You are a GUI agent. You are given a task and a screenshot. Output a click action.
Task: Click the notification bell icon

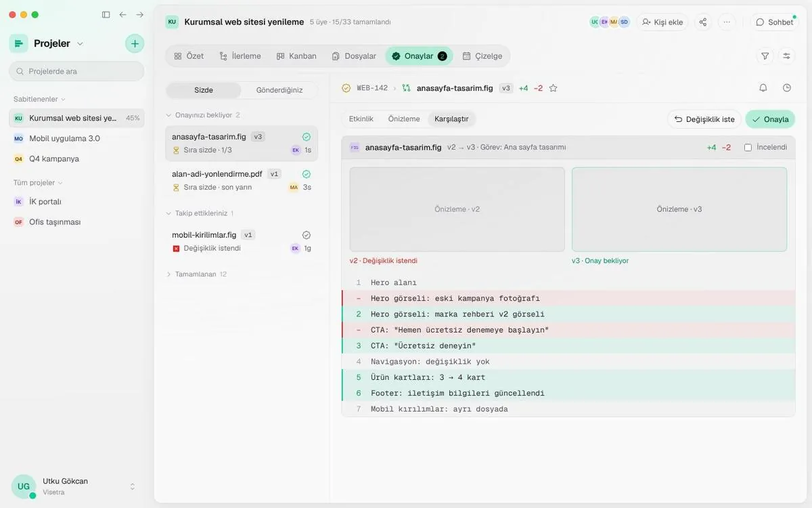pos(763,88)
